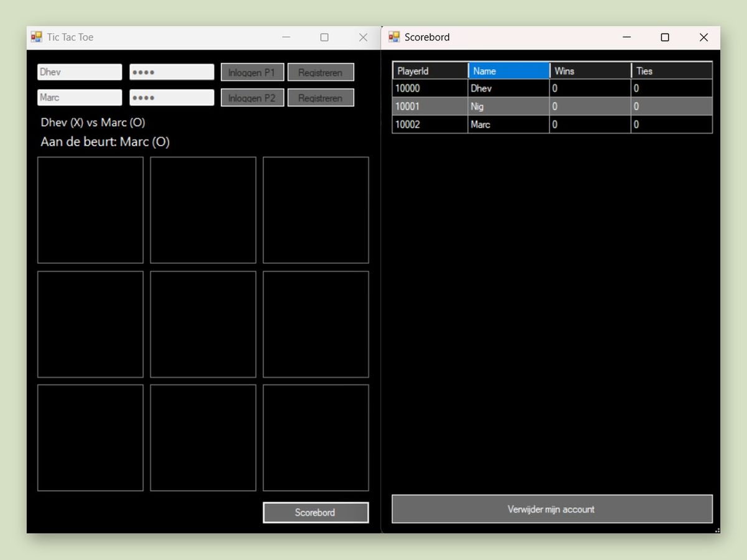This screenshot has height=560, width=747.
Task: Select the middle-left board cell
Action: click(90, 324)
